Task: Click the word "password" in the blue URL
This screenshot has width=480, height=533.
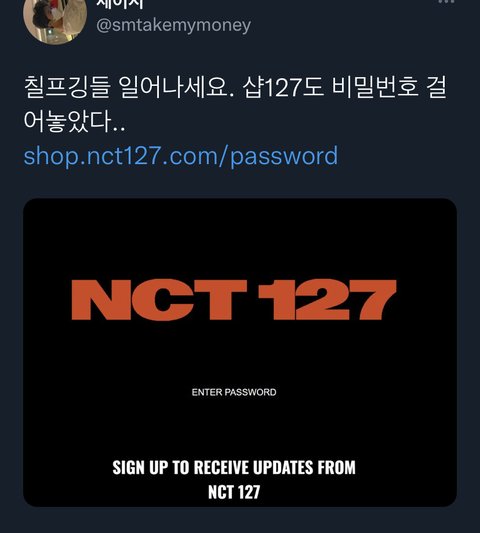Action: click(284, 157)
